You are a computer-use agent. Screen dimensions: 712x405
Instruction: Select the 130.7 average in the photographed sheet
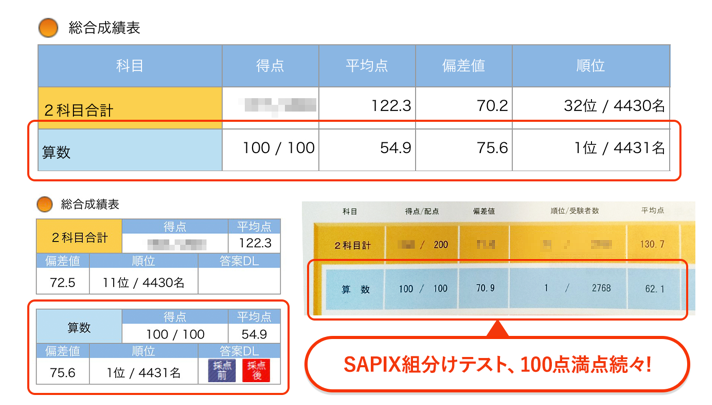click(x=652, y=244)
